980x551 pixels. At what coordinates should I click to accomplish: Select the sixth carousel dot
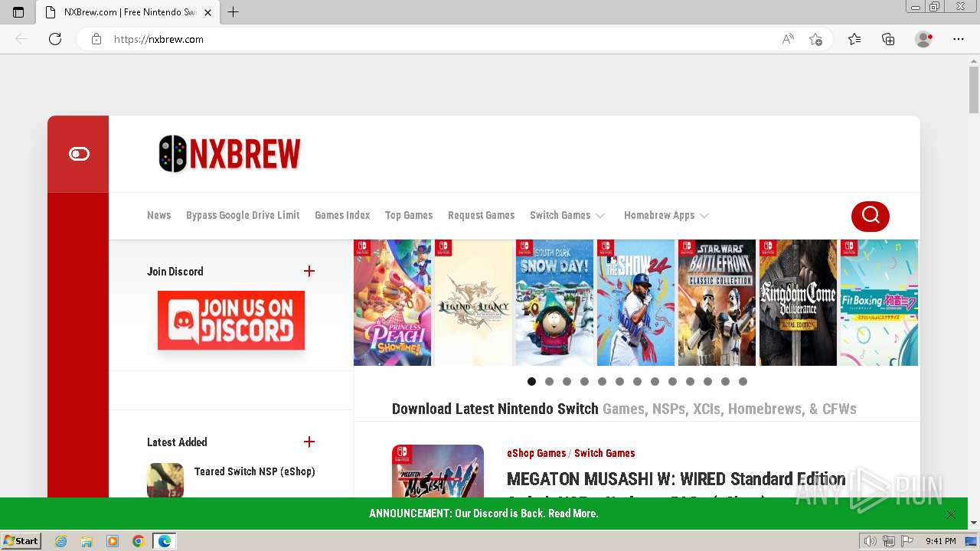(619, 381)
